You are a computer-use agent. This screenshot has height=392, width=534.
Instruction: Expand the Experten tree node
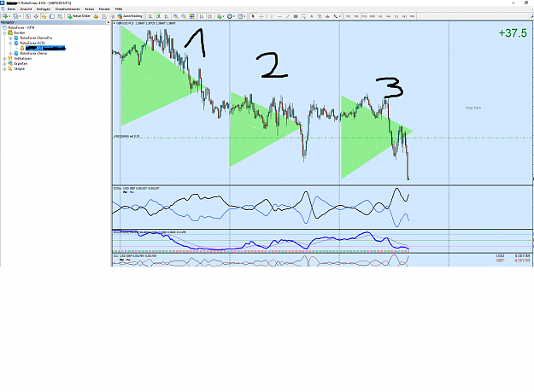[x=4, y=64]
